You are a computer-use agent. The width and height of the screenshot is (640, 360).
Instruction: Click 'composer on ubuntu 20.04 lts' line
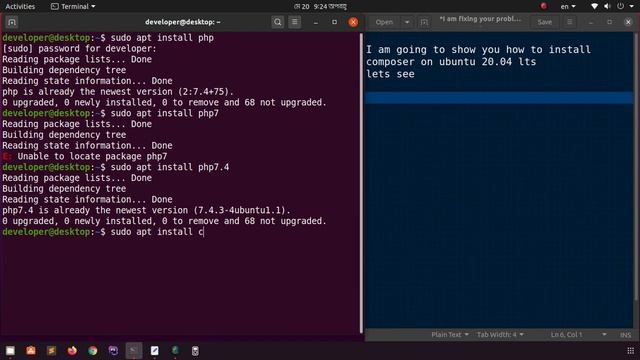(x=451, y=62)
